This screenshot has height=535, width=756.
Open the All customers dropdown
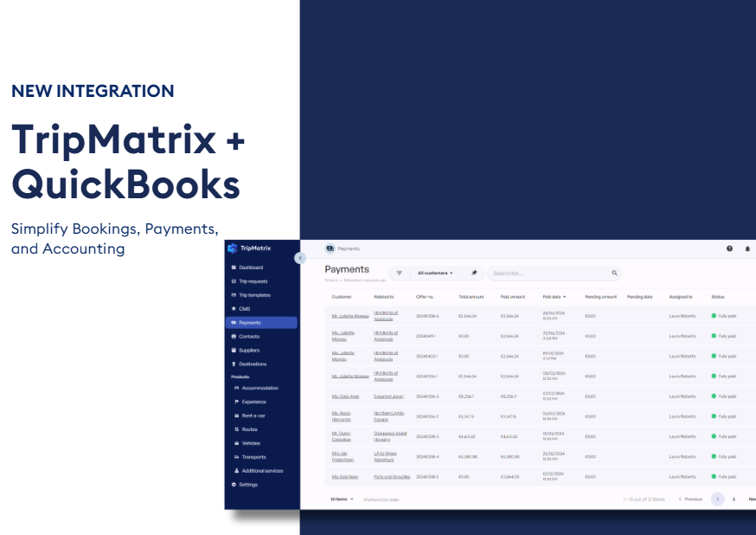coord(437,273)
